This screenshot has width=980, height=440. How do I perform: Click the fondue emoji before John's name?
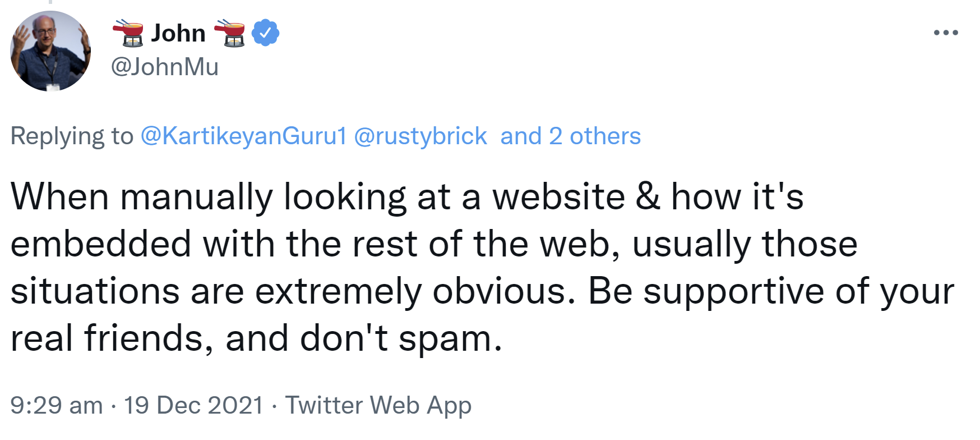129,32
